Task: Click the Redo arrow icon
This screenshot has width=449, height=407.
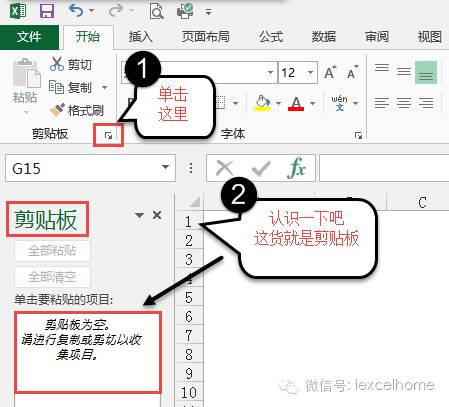Action: point(116,11)
